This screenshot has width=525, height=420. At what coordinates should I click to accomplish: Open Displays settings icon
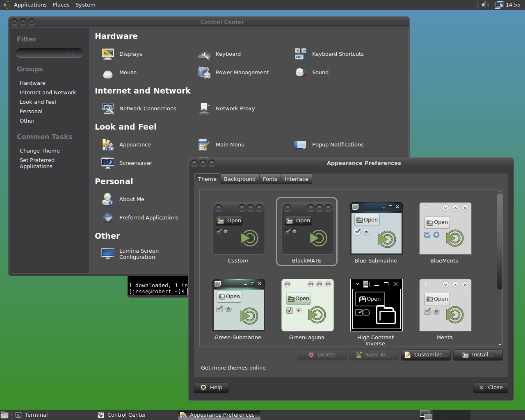108,54
